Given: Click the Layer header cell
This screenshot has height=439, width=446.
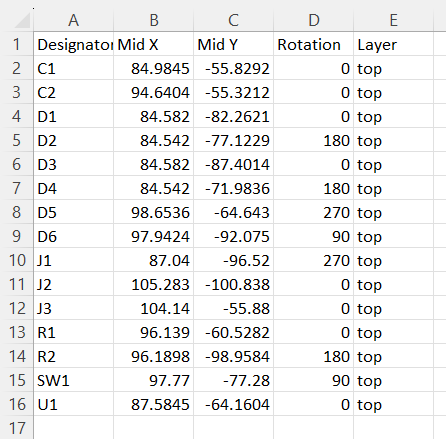Looking at the screenshot, I should [x=394, y=44].
